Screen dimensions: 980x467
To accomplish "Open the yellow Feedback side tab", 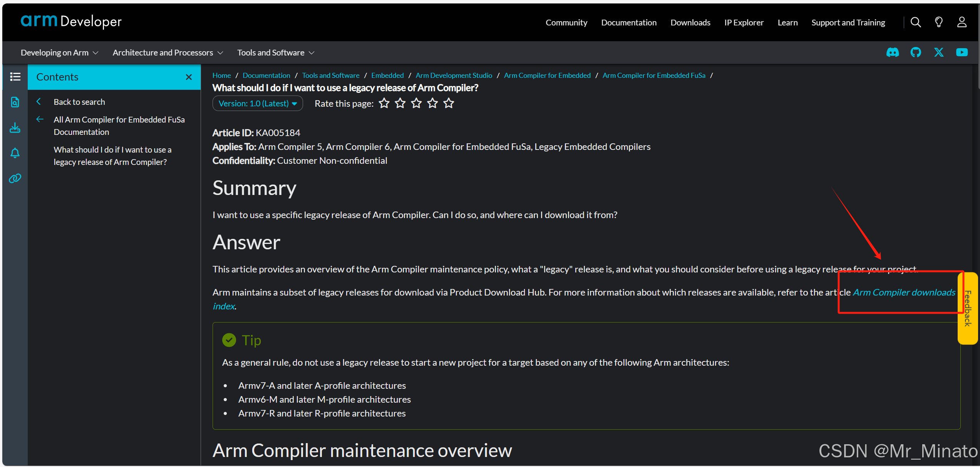I will 968,308.
